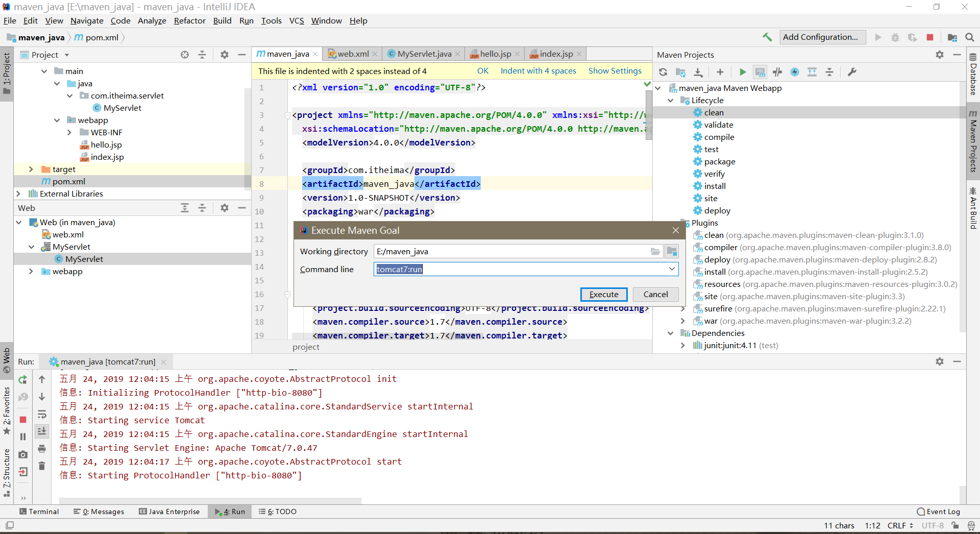Screen dimensions: 980x534
Task: Run Maven build with green play icon
Action: (743, 72)
